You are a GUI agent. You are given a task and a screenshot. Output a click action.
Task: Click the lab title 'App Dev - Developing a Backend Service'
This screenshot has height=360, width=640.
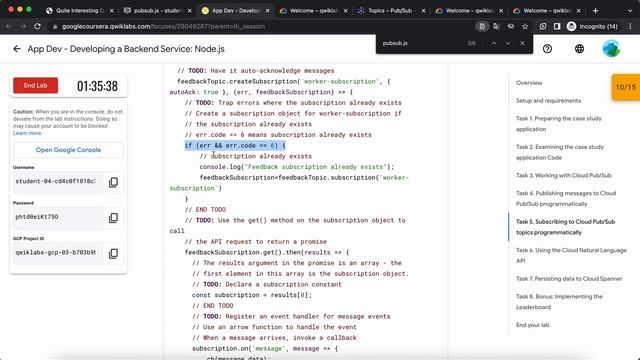pyautogui.click(x=126, y=49)
